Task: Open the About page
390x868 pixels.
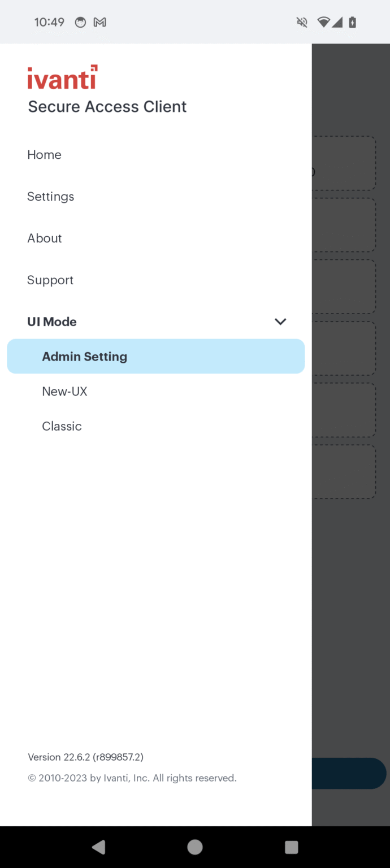Action: coord(44,238)
